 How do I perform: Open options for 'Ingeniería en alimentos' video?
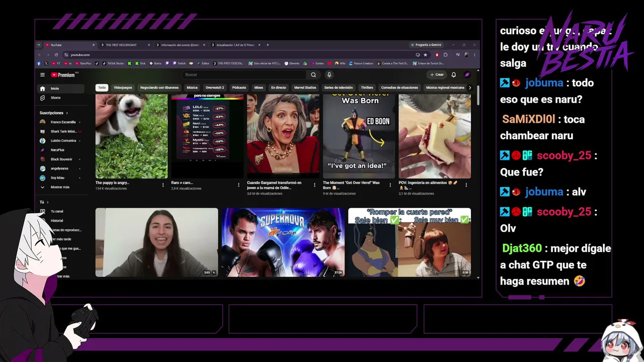(466, 185)
